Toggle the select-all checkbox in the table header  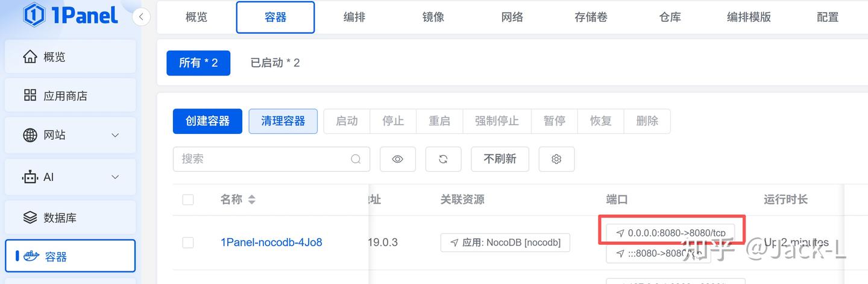click(188, 200)
